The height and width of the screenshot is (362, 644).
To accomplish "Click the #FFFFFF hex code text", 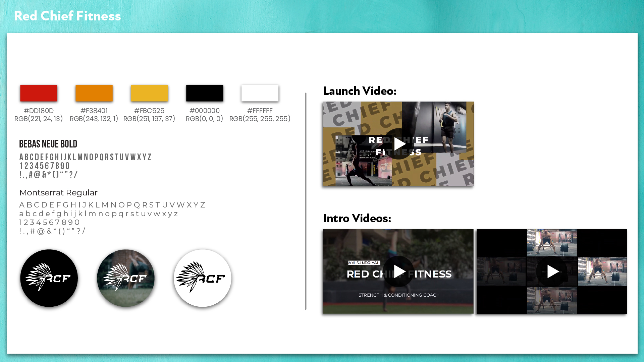I will click(x=260, y=111).
